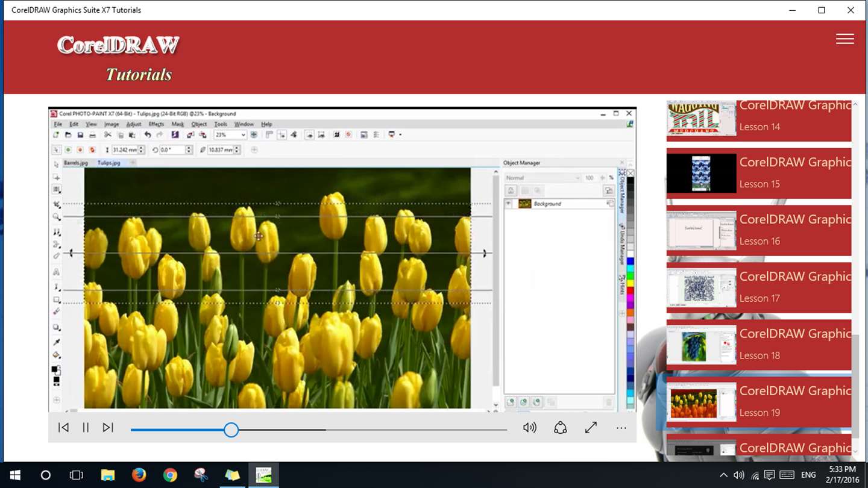868x488 pixels.
Task: Toggle visibility of the Background object
Action: 509,204
